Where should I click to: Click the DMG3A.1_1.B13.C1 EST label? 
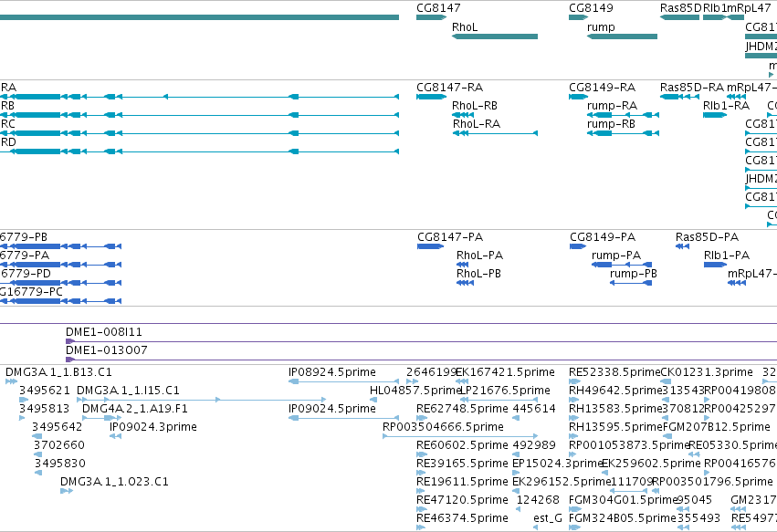point(58,372)
